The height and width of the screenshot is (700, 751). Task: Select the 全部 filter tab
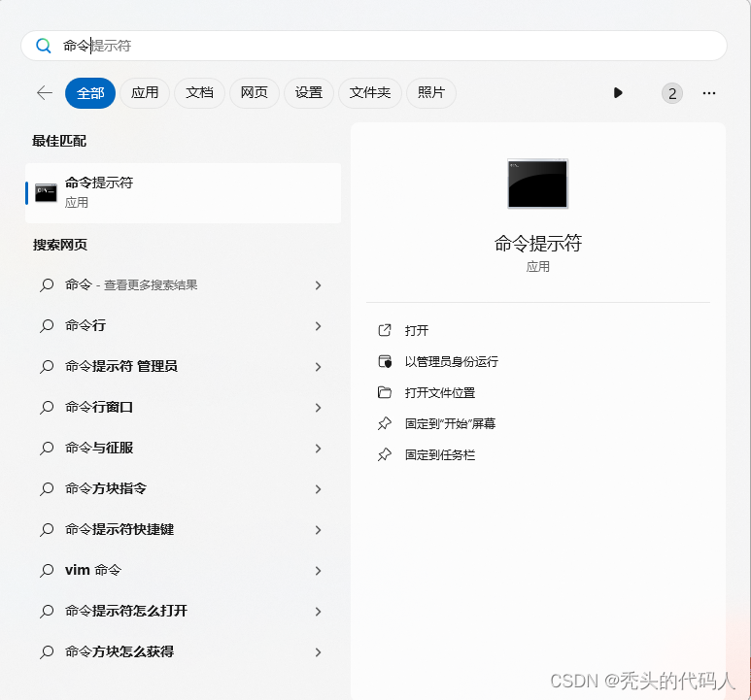coord(90,93)
